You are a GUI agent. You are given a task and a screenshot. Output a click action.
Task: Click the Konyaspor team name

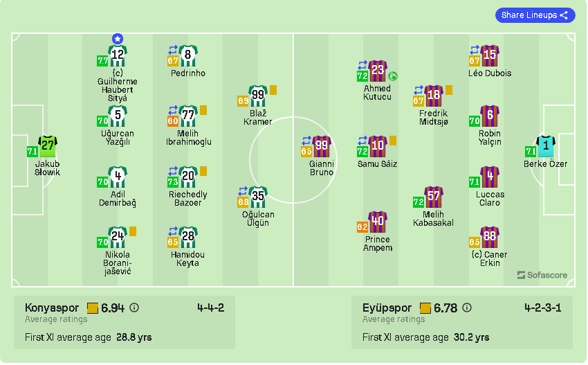pos(53,308)
